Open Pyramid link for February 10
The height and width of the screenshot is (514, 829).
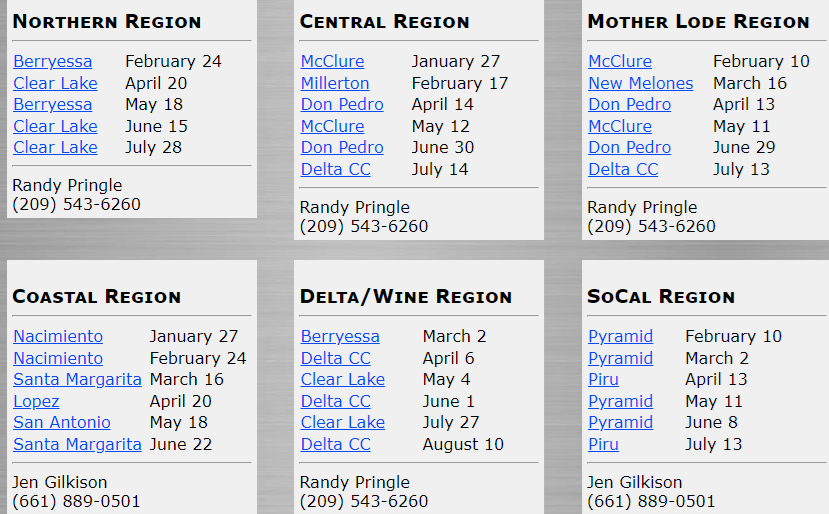(x=620, y=336)
